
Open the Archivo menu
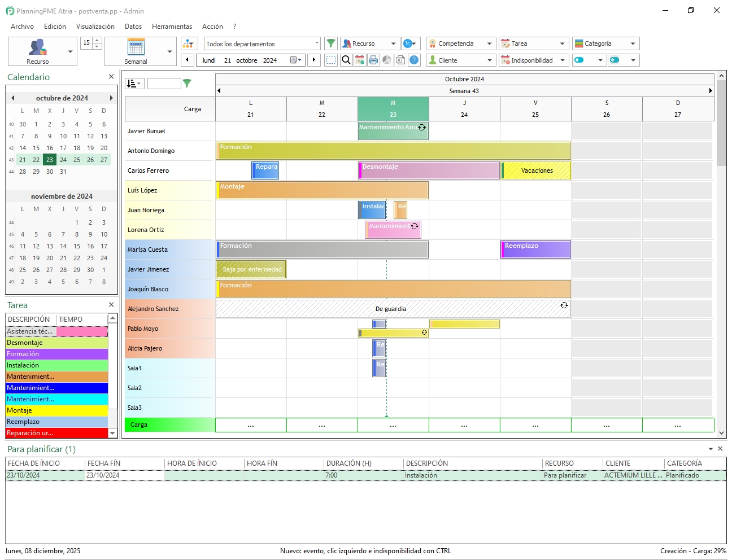click(22, 27)
